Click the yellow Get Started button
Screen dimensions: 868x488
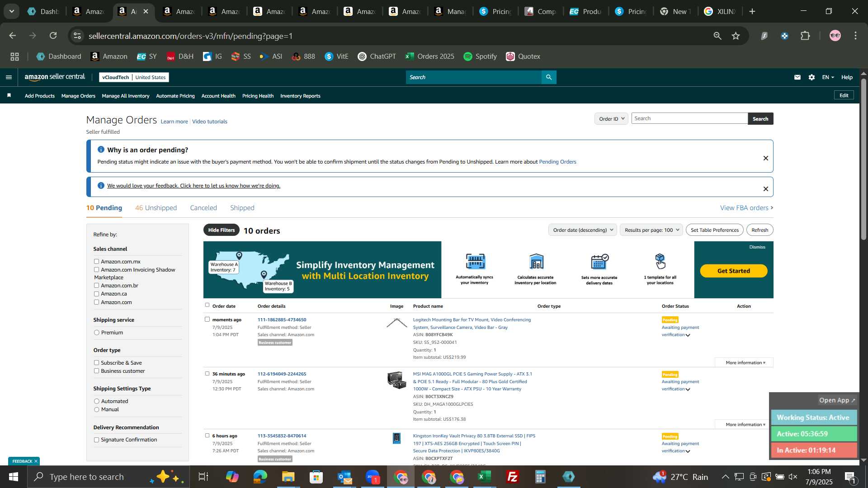tap(734, 271)
